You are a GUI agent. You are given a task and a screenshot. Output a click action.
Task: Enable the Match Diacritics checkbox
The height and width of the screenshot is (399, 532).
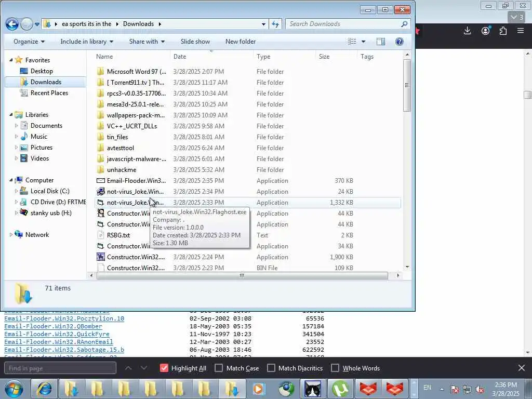tap(271, 368)
